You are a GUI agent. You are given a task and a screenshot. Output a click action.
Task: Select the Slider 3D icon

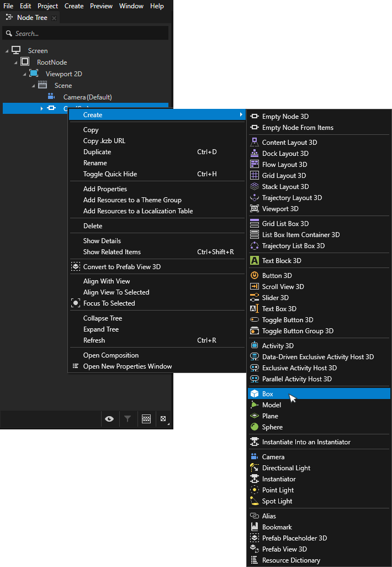[255, 298]
